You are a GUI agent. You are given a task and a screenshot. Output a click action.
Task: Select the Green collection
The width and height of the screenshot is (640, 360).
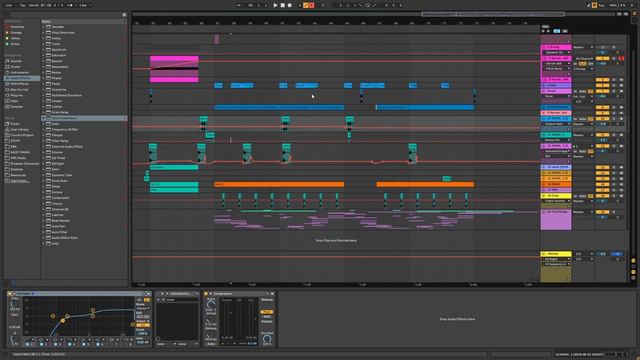coord(15,44)
